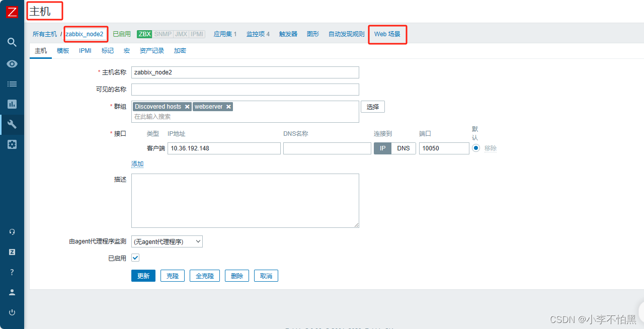Click the 已启用 status link

(122, 34)
